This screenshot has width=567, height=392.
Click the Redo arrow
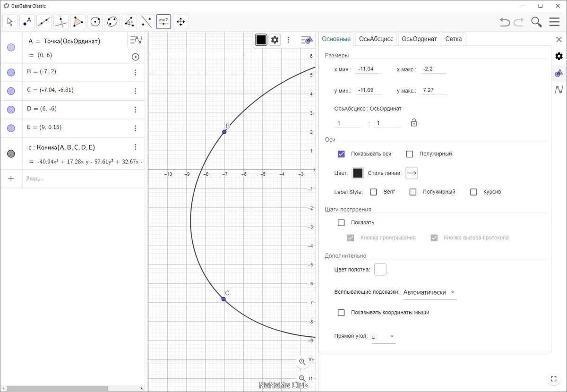519,22
